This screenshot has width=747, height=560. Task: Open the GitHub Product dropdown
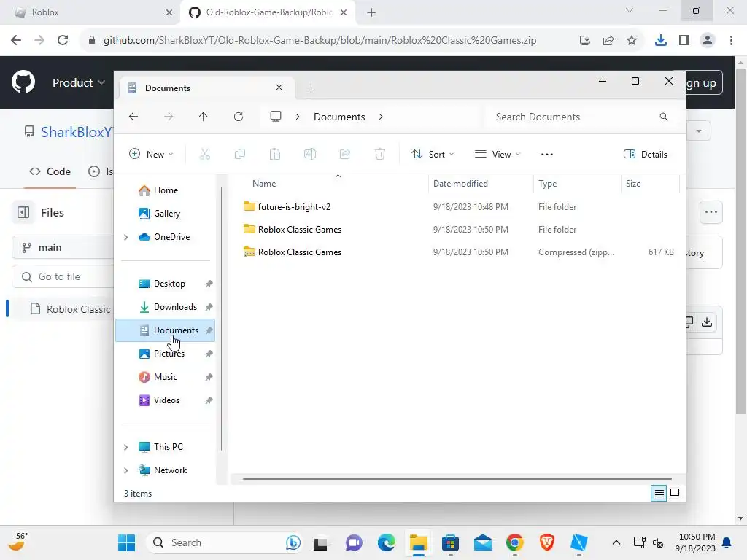coord(79,82)
